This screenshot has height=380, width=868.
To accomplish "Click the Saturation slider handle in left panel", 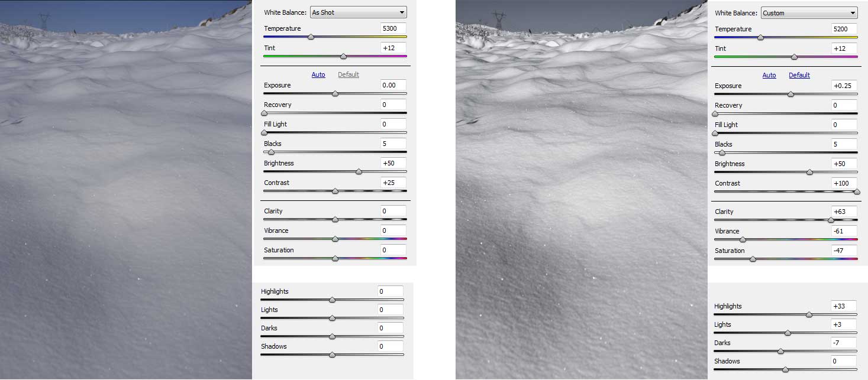I will point(335,258).
